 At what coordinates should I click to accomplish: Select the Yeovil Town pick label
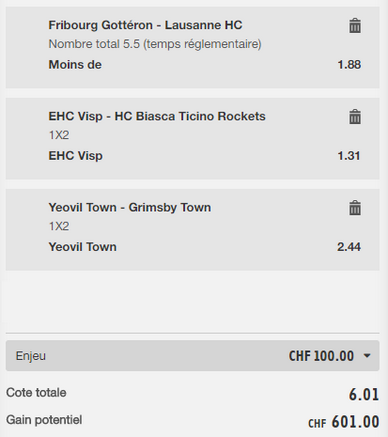coord(83,247)
